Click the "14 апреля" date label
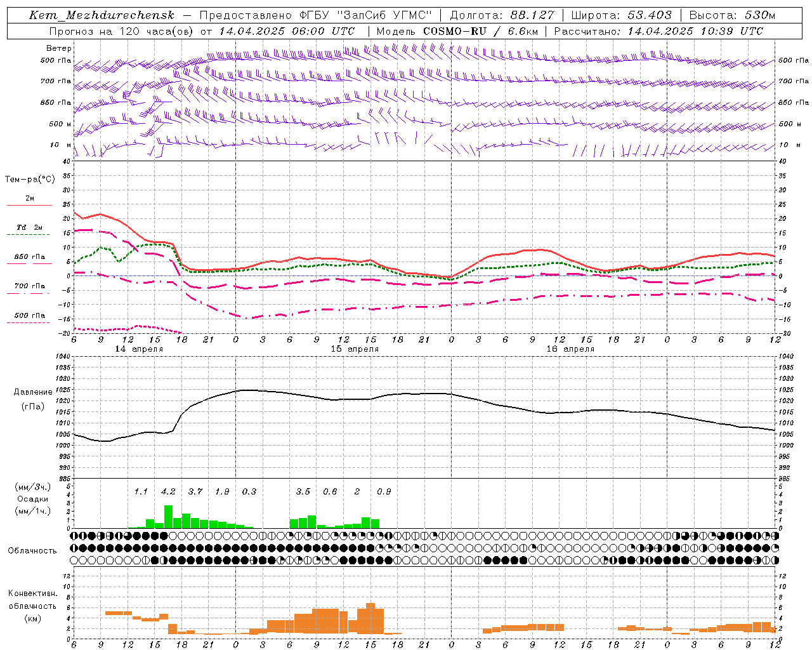This screenshot has width=812, height=650. point(139,349)
